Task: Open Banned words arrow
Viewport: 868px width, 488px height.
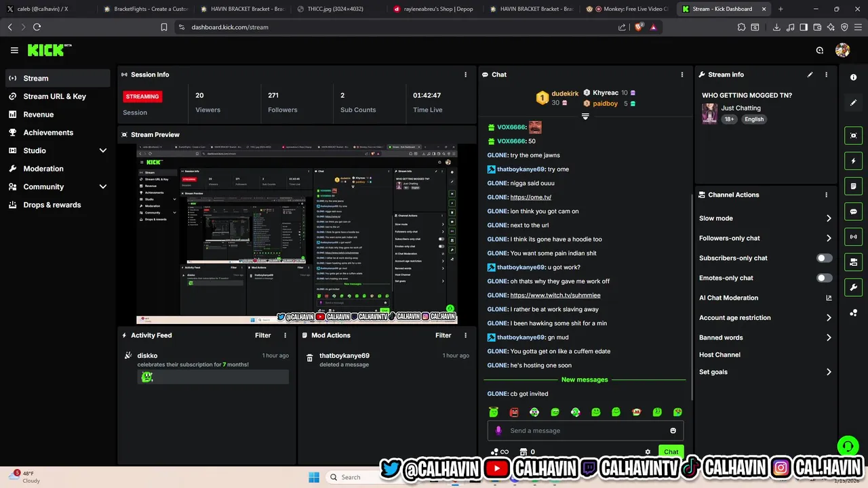Action: click(829, 338)
